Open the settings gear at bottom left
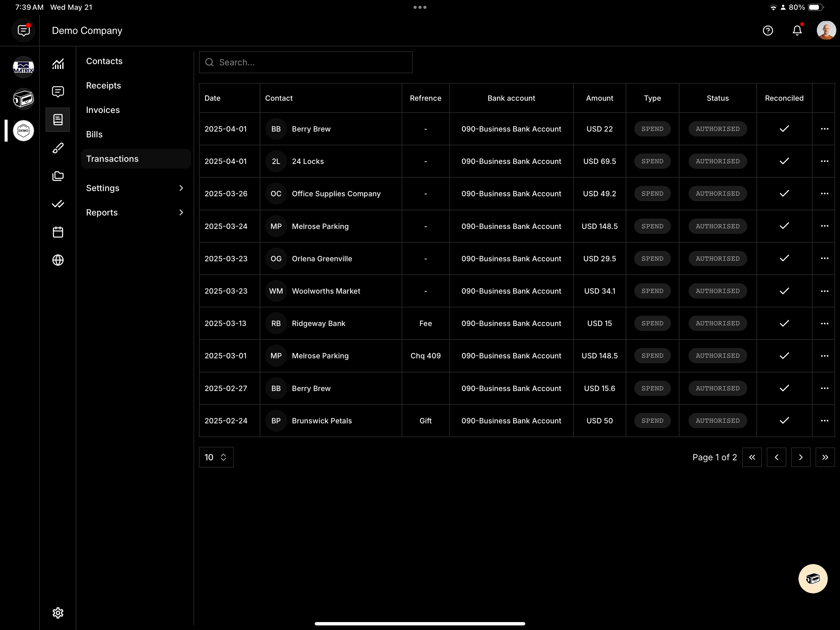Image resolution: width=840 pixels, height=630 pixels. (x=58, y=613)
